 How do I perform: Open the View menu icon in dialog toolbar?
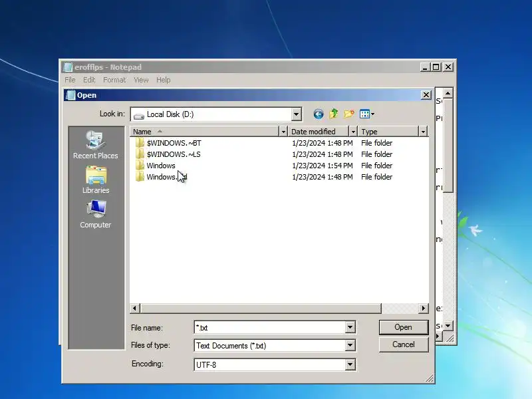367,114
